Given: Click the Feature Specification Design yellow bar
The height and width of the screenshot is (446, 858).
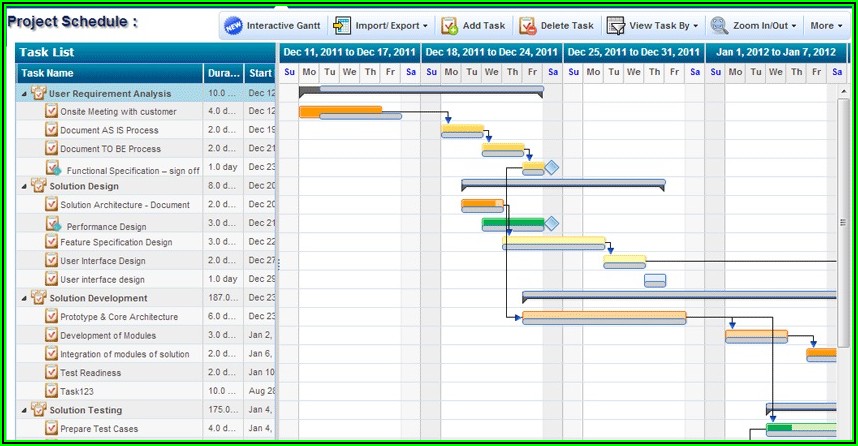Looking at the screenshot, I should tap(554, 241).
